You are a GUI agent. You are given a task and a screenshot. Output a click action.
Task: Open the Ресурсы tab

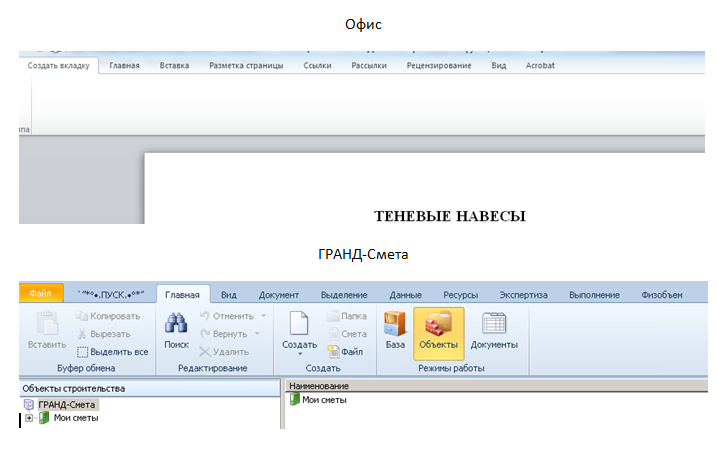tap(460, 295)
